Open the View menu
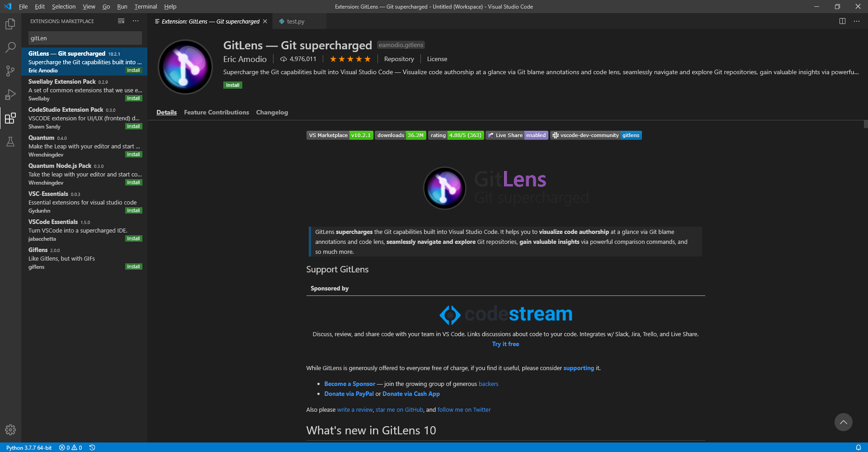This screenshot has height=452, width=868. 89,6
